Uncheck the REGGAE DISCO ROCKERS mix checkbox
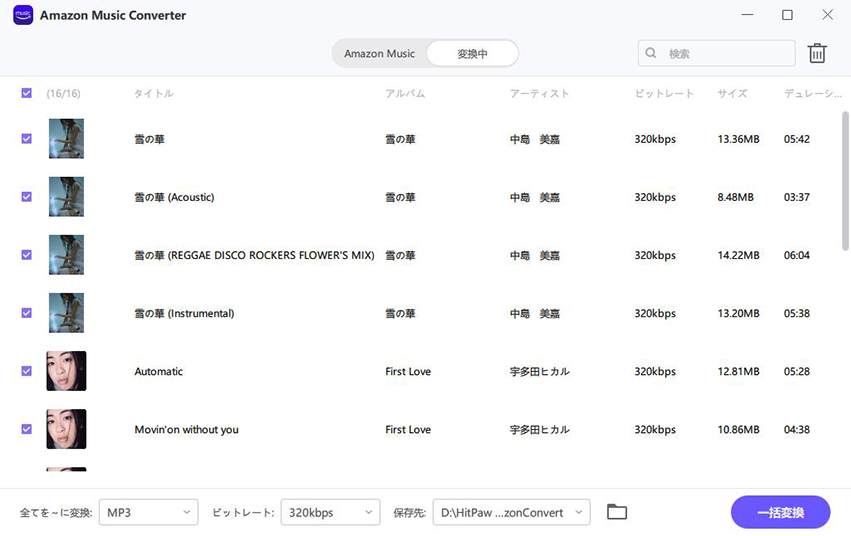 point(27,254)
